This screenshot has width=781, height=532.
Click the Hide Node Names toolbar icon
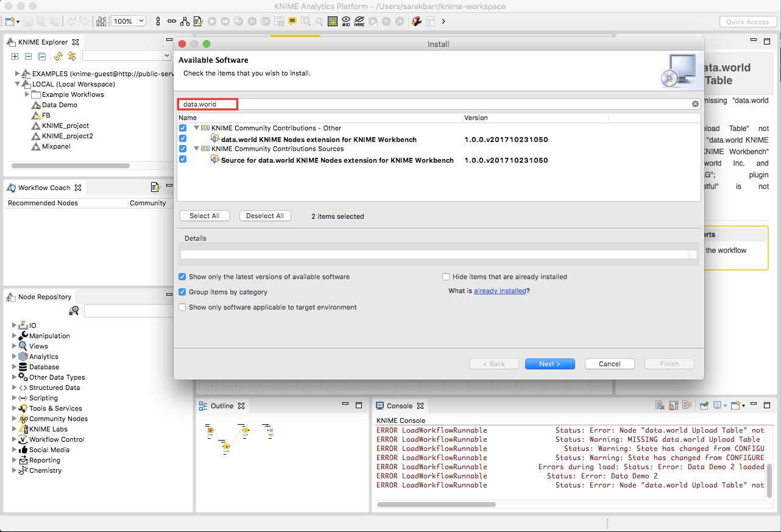click(359, 21)
